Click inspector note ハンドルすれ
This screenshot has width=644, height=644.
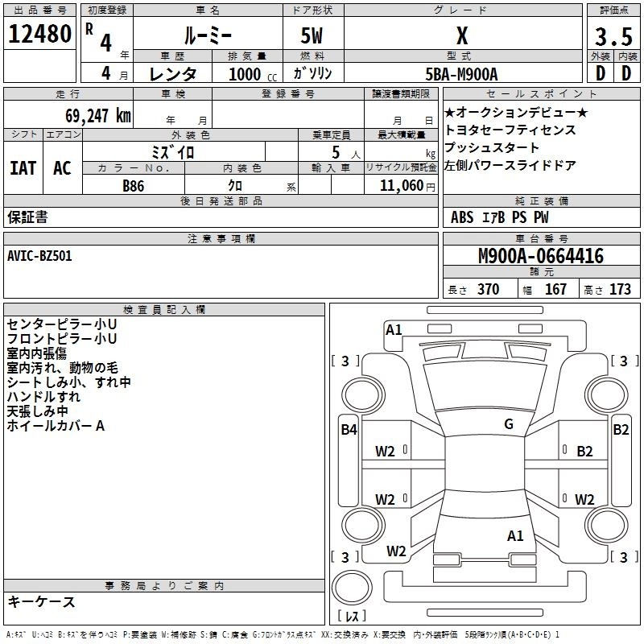[x=43, y=396]
